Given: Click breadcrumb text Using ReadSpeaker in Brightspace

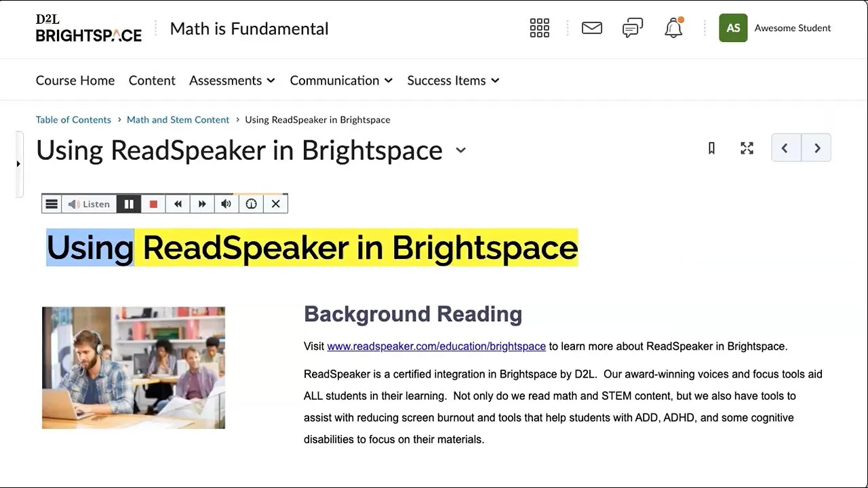Looking at the screenshot, I should click(317, 119).
